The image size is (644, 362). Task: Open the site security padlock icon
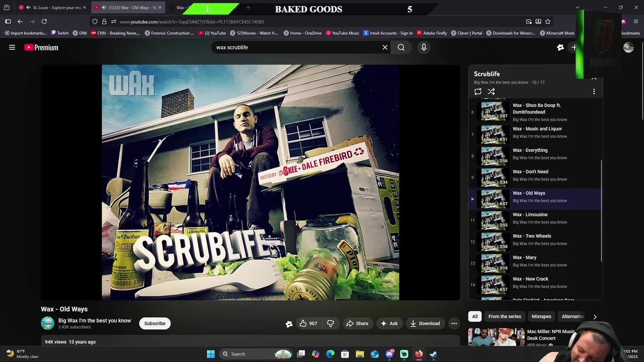point(104,22)
